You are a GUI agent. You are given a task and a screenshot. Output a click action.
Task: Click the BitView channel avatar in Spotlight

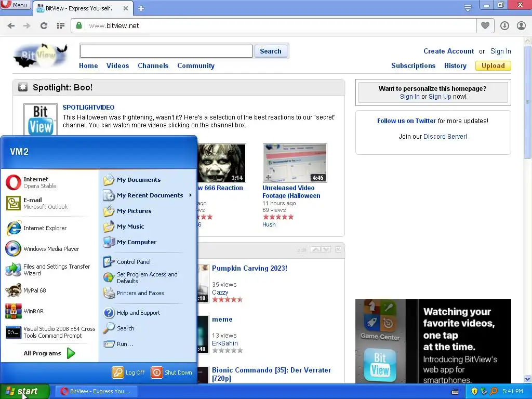[41, 119]
